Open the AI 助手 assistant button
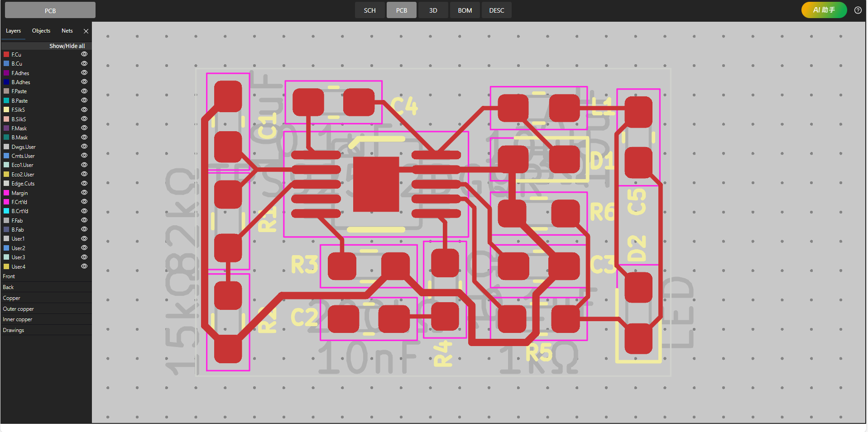 coord(824,10)
